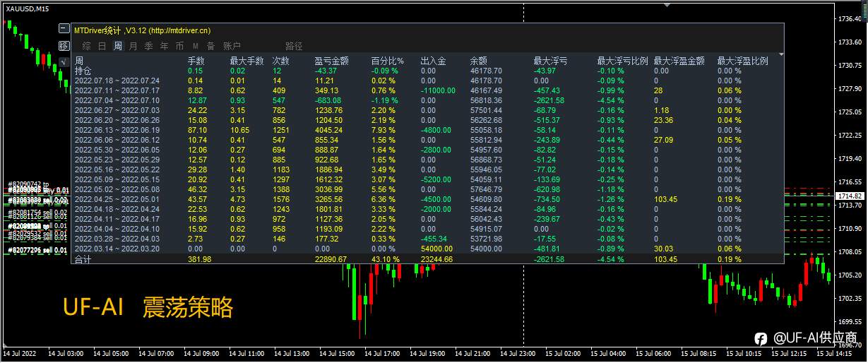Image resolution: width=868 pixels, height=363 pixels.
Task: Select the 2022.07.11 ~ 2022.07.17 week row
Action: coord(117,91)
